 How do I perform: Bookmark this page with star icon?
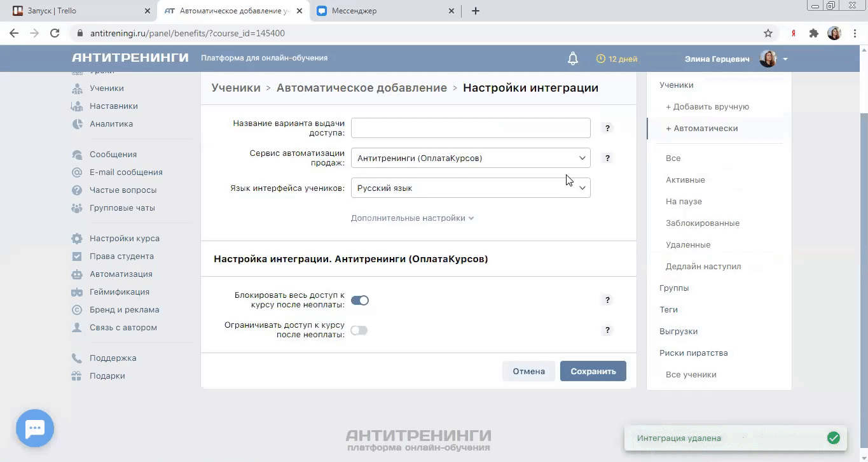click(x=768, y=33)
